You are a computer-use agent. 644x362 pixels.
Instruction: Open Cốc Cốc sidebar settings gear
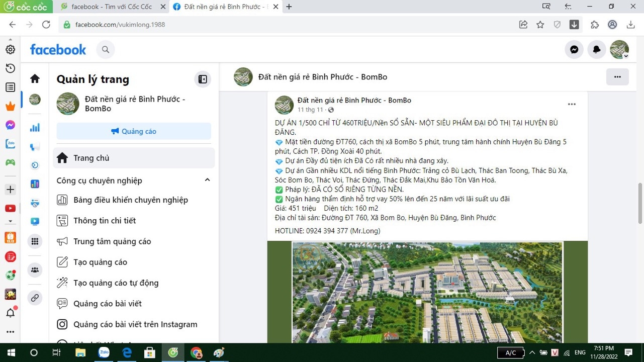coord(10,50)
